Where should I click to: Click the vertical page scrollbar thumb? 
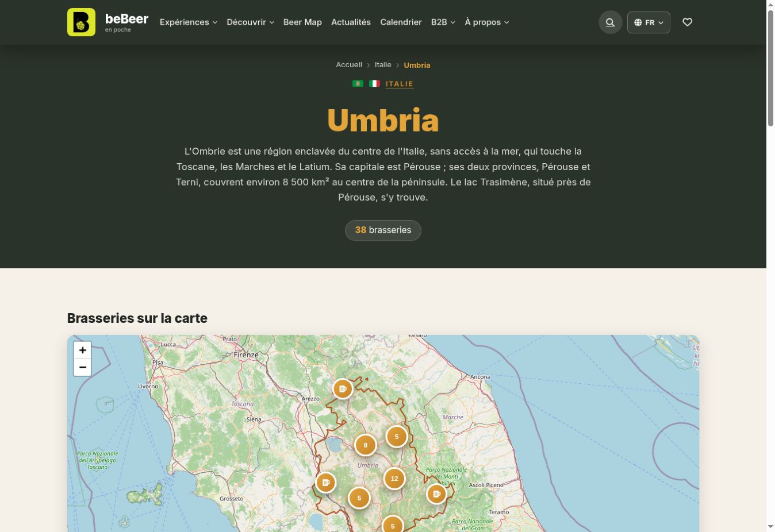(x=770, y=68)
